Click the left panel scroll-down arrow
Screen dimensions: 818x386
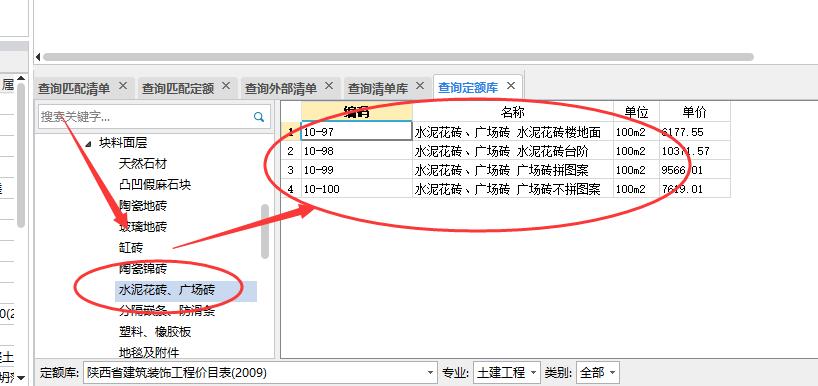click(21, 377)
